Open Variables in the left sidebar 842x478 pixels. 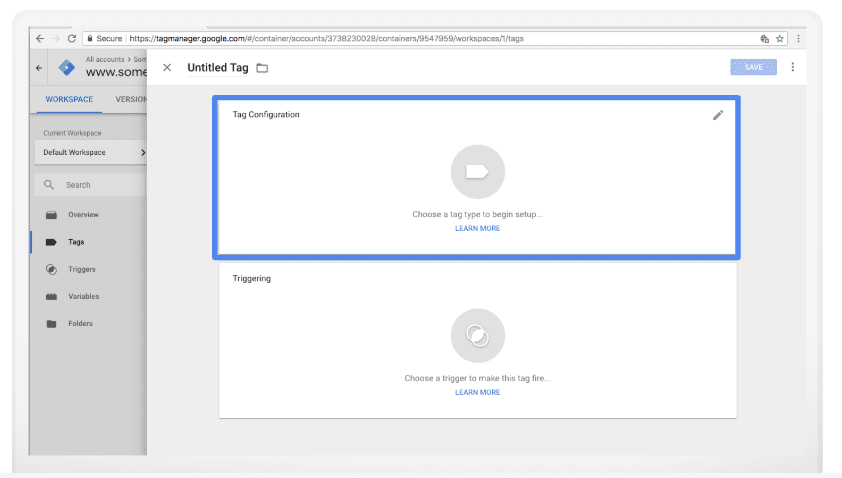pos(83,297)
